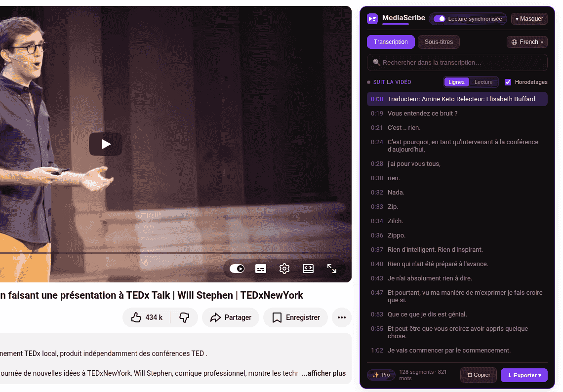563x392 pixels.
Task: Focus the transcription search field
Action: [457, 63]
